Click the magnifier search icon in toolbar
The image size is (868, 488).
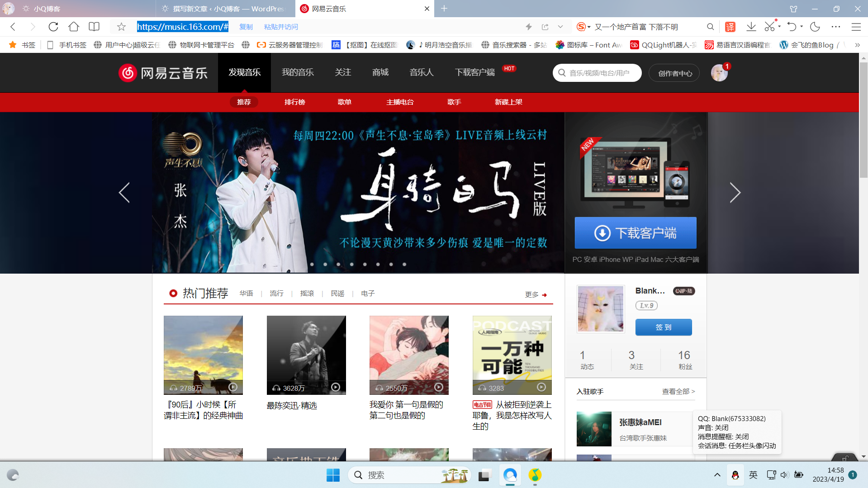710,27
